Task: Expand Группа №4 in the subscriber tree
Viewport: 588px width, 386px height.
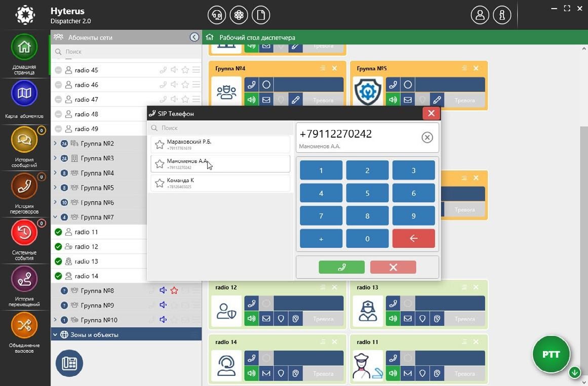Action: pos(55,173)
